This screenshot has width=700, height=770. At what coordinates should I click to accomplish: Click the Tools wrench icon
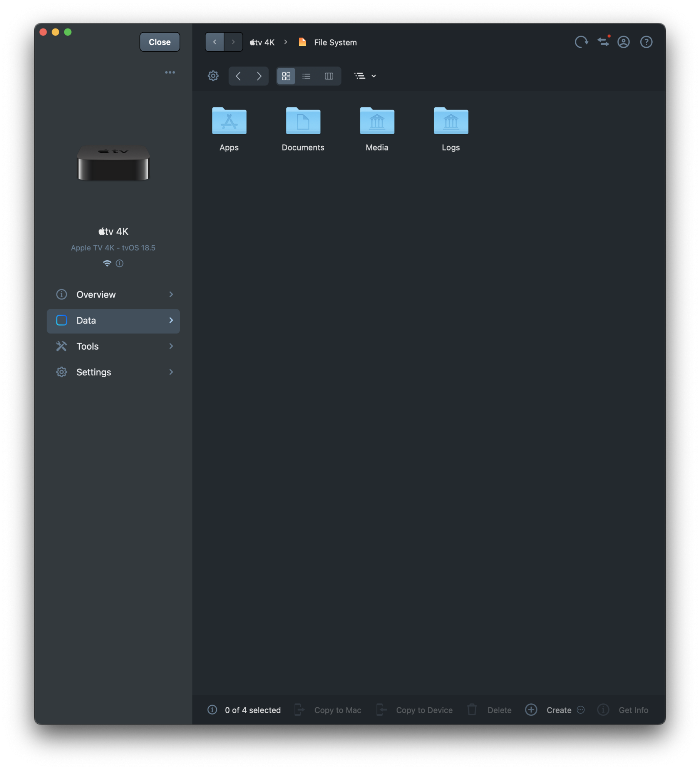[62, 346]
